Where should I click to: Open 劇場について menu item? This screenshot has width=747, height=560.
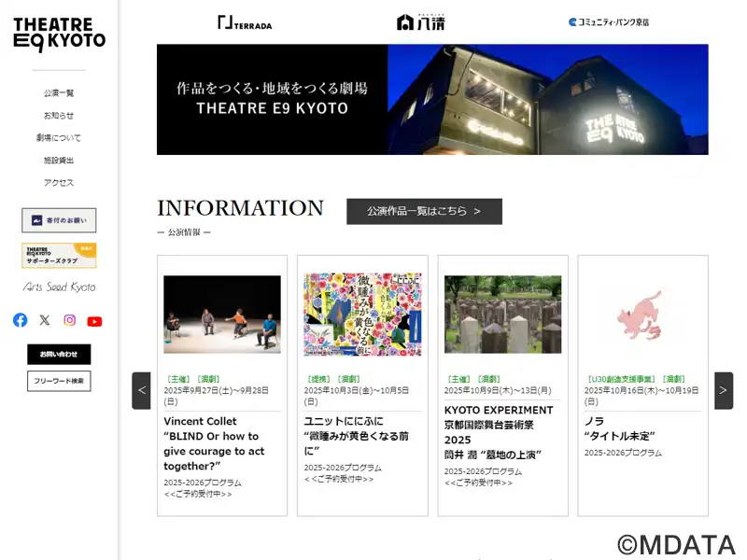(59, 137)
